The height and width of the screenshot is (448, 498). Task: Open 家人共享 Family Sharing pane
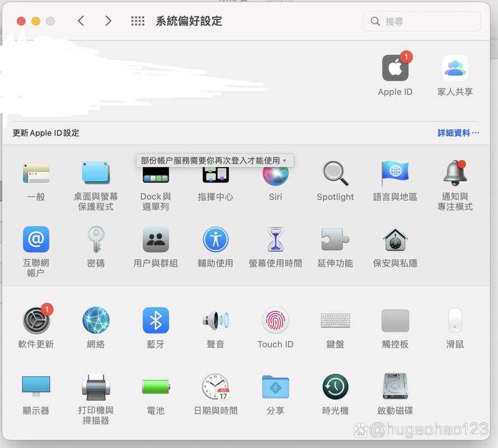454,69
